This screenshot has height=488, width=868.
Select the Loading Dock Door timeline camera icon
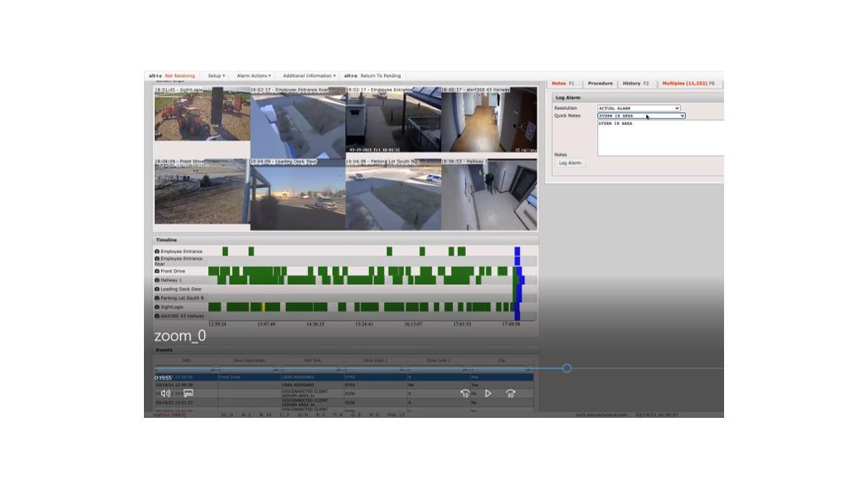coord(157,289)
